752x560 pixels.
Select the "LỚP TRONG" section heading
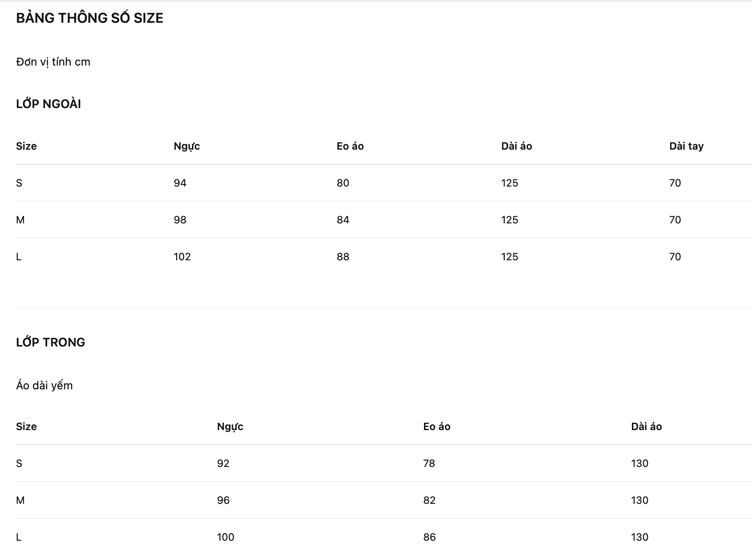coord(51,342)
